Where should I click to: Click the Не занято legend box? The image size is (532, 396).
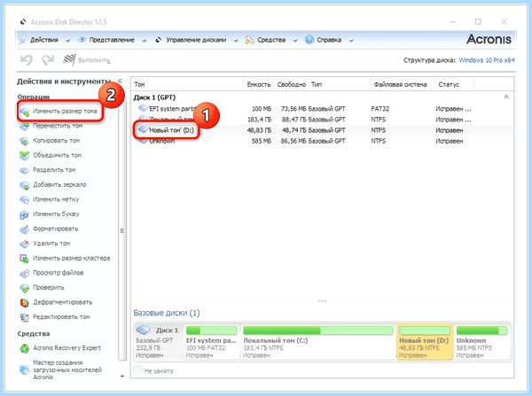137,370
